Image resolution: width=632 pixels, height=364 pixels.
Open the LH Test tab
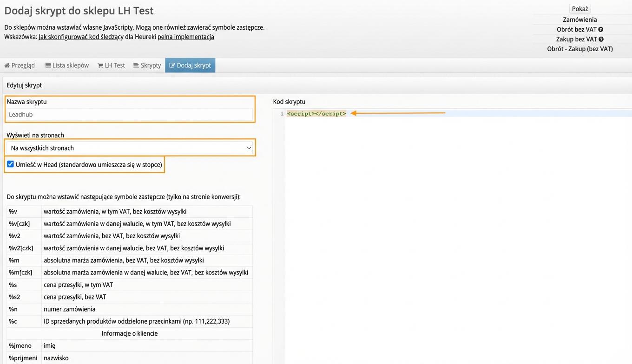click(x=111, y=65)
